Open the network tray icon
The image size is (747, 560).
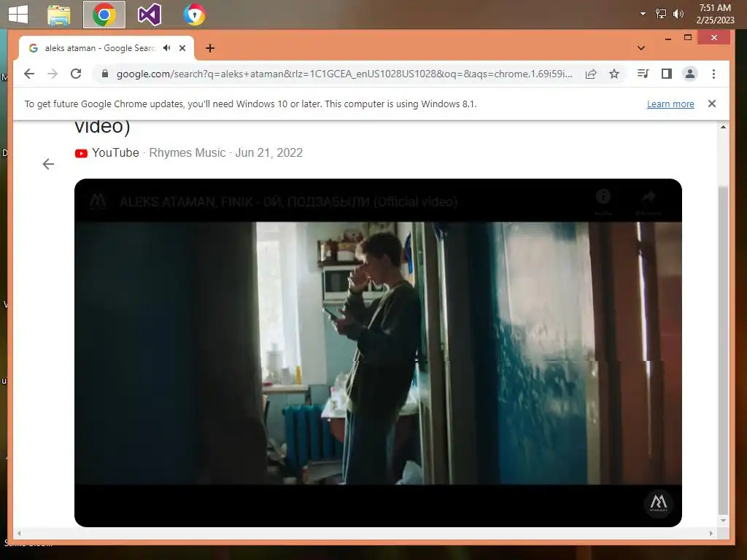point(661,14)
